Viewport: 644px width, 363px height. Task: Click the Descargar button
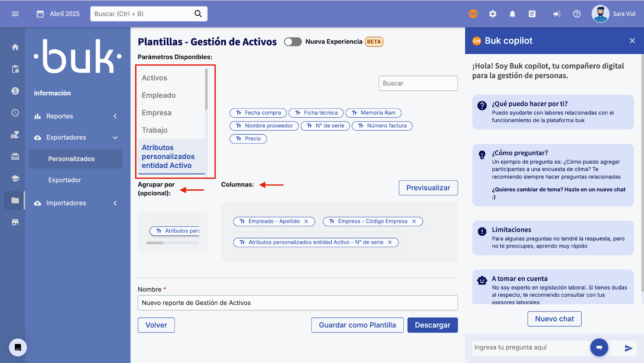pos(432,325)
